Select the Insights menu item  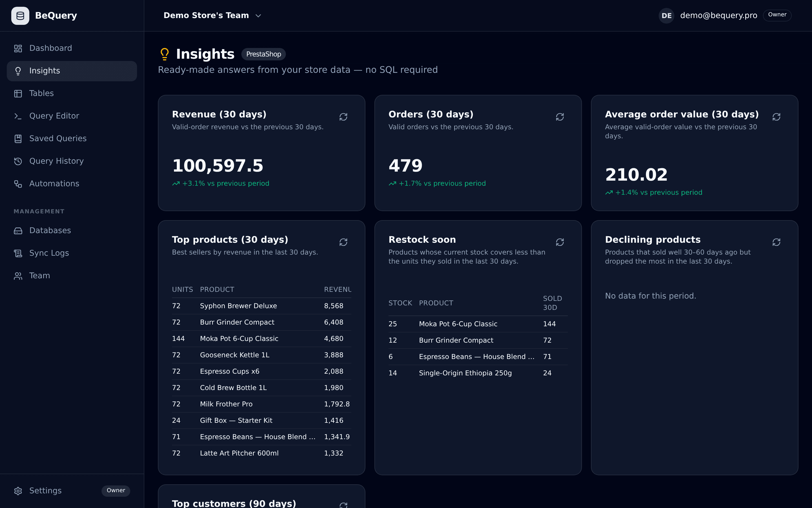(x=72, y=71)
